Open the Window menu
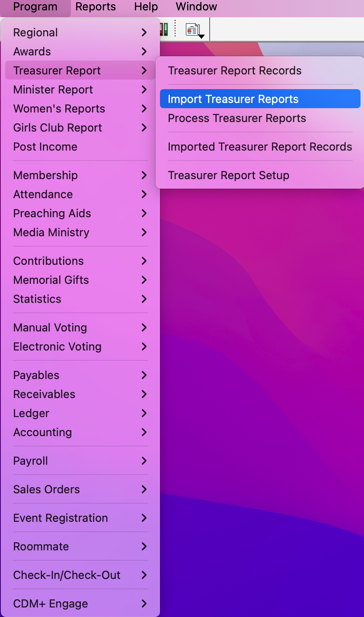 [196, 7]
